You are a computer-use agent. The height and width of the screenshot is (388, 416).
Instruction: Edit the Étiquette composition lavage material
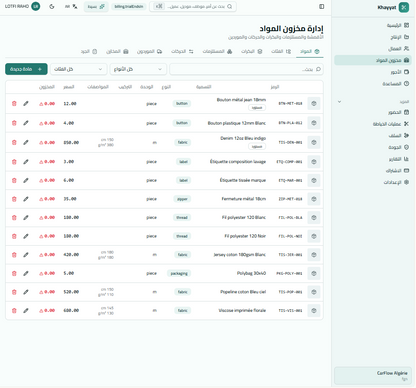(26, 162)
